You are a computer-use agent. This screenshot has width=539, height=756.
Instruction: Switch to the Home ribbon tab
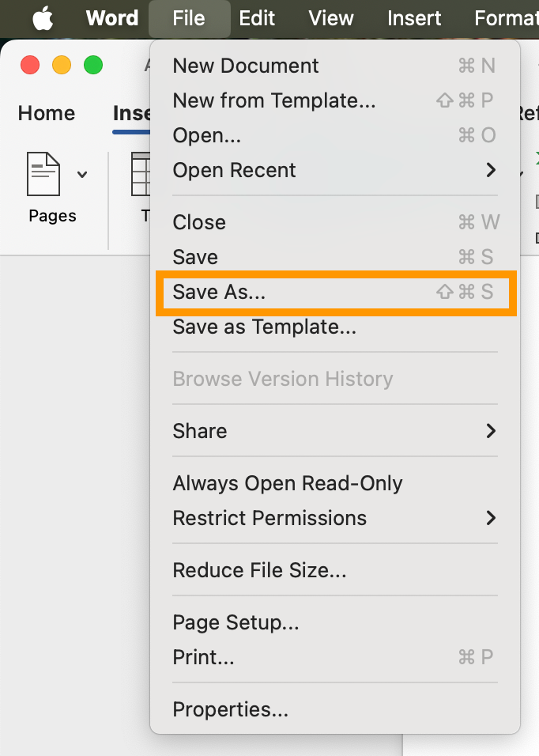click(x=46, y=113)
